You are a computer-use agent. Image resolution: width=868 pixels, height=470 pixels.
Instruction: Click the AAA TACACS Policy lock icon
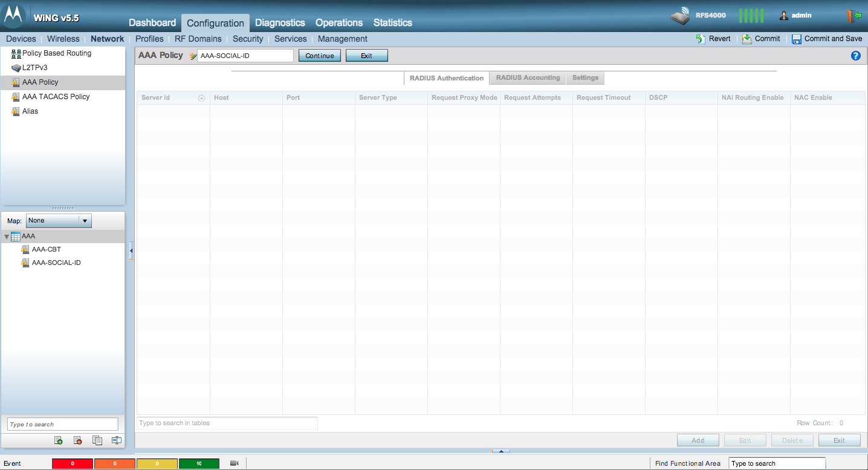[16, 97]
